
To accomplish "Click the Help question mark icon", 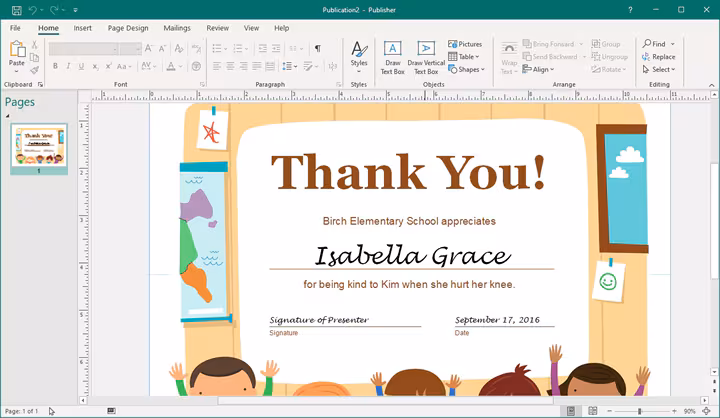I will 630,10.
